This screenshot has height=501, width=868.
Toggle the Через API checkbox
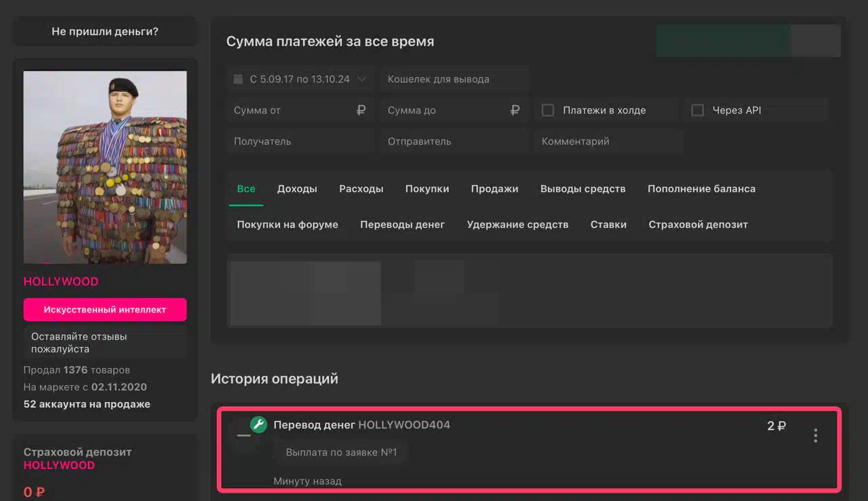(x=697, y=111)
